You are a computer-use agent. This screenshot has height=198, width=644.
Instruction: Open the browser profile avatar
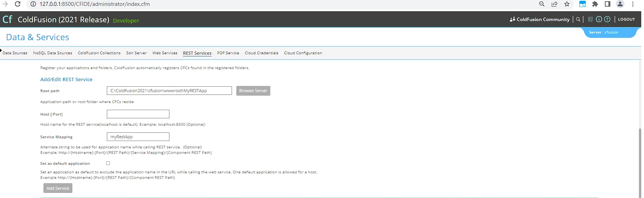click(x=620, y=4)
